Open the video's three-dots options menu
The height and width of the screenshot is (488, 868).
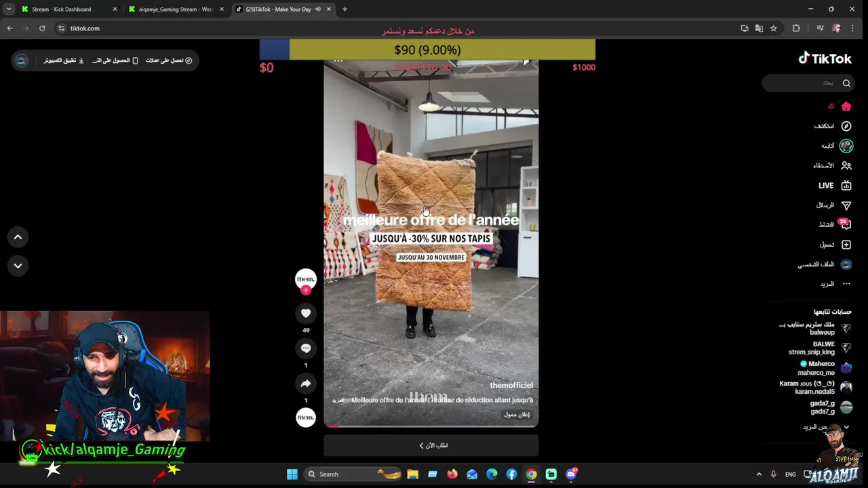point(338,62)
